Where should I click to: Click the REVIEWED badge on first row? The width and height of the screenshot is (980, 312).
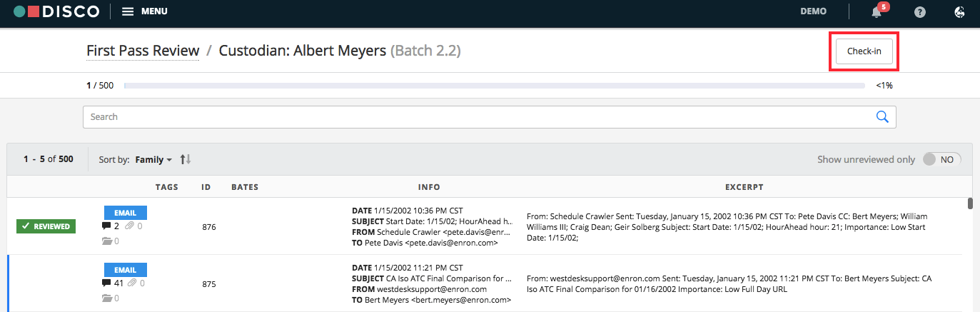click(x=46, y=226)
